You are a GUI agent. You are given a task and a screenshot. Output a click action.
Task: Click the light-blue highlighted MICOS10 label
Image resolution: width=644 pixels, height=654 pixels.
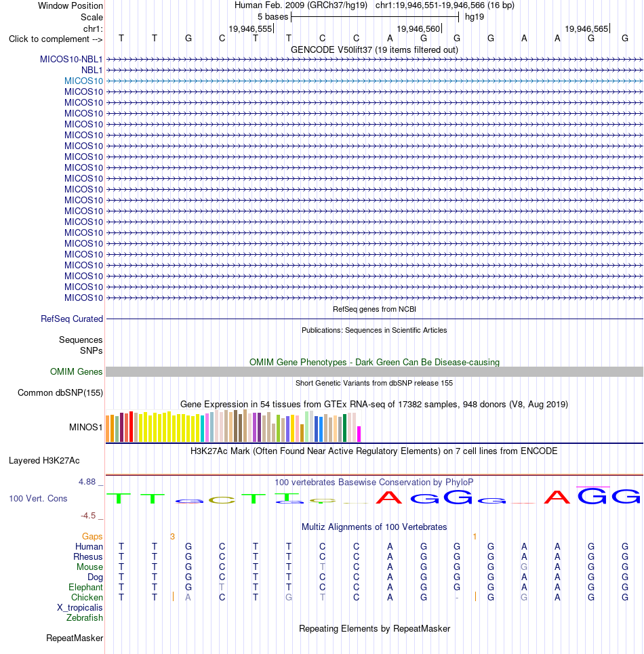click(83, 81)
